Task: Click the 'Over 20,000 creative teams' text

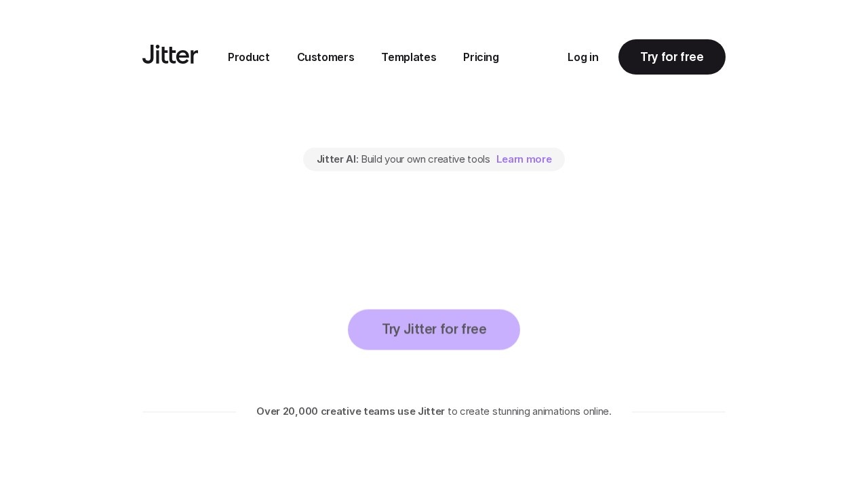Action: [351, 411]
